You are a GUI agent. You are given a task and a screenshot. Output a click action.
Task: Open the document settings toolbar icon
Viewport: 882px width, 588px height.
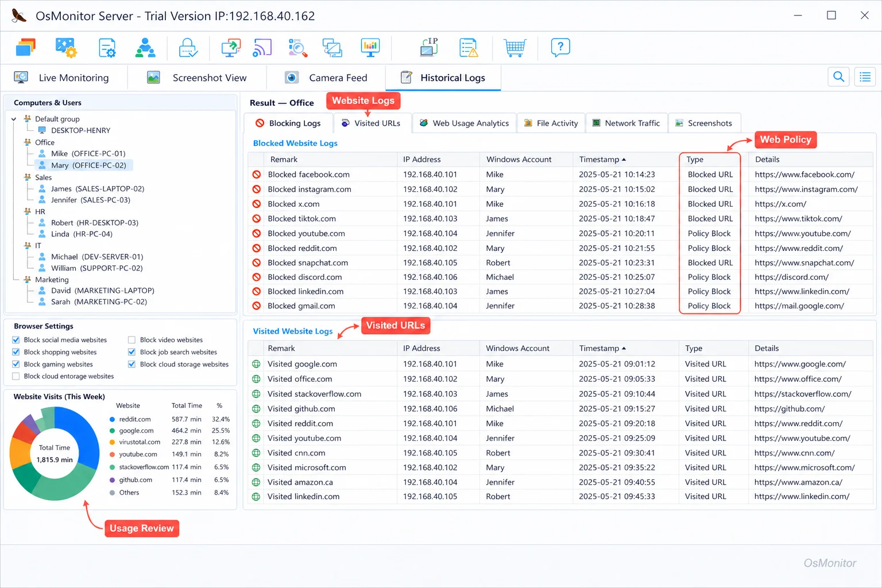pos(107,48)
